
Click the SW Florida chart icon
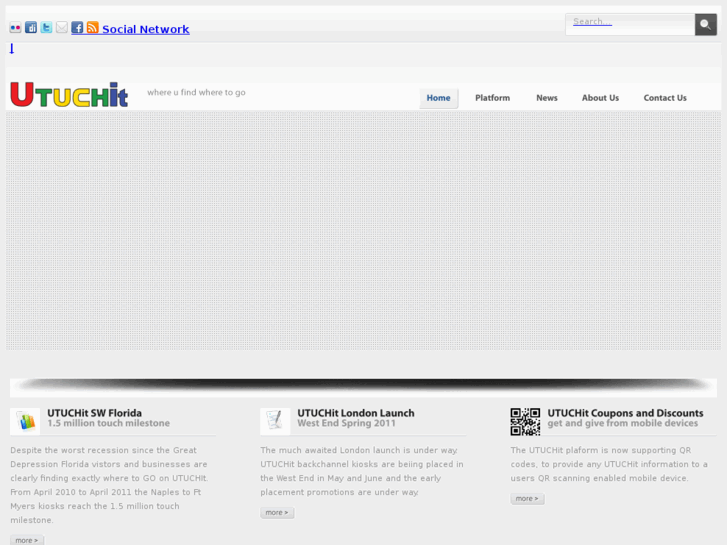pyautogui.click(x=25, y=421)
